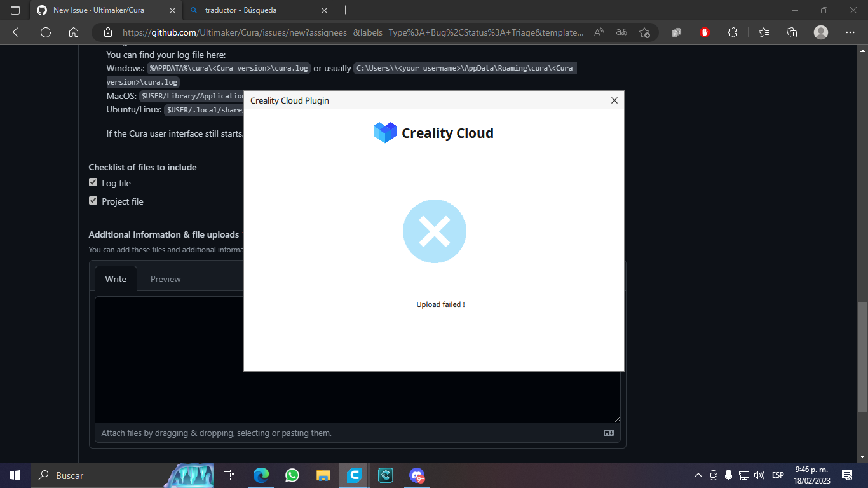Viewport: 868px width, 488px height.
Task: Expand hidden icons in the system tray
Action: pos(698,475)
